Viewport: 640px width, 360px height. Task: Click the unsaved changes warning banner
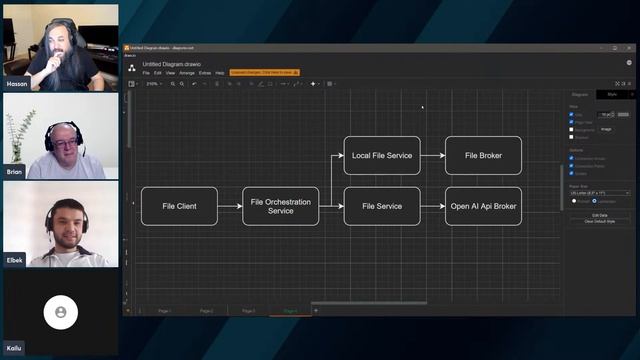(264, 72)
